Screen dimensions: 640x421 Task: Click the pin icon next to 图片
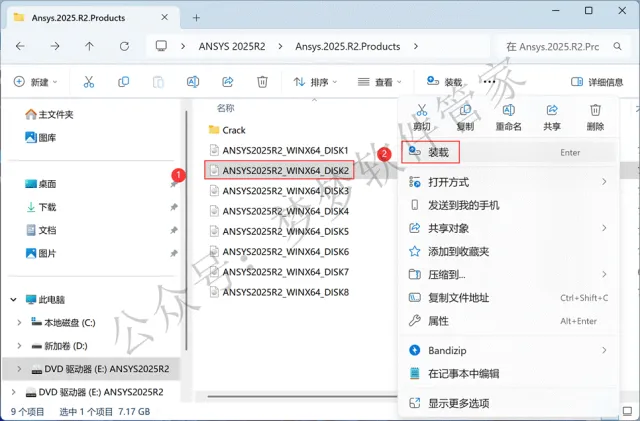tap(173, 254)
